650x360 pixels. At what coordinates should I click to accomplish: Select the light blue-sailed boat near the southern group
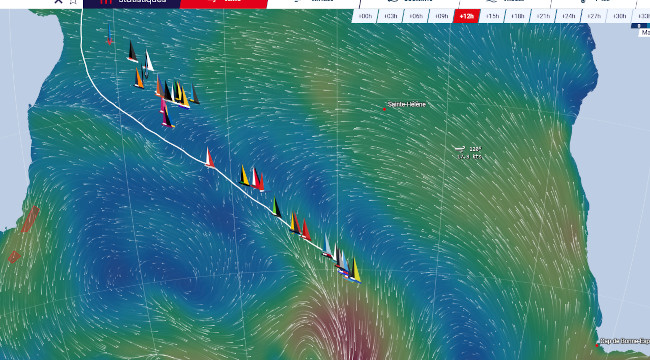pos(327,246)
